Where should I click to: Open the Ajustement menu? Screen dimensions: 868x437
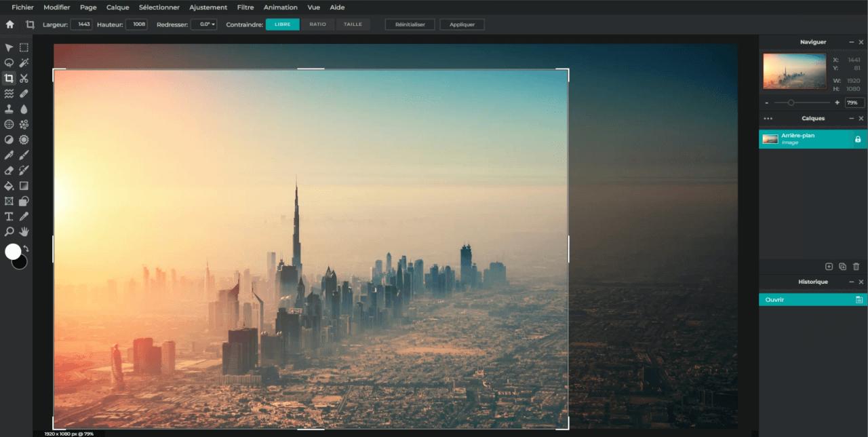point(208,7)
